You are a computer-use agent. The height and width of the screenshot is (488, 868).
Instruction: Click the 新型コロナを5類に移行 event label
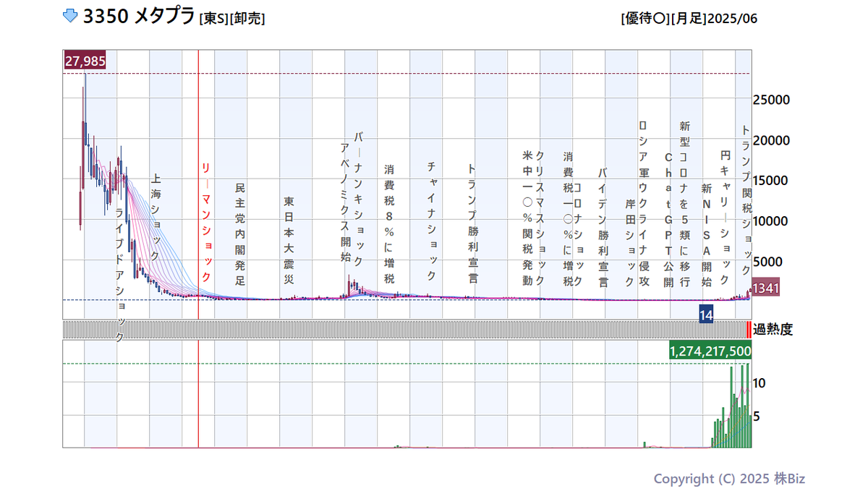pos(685,205)
